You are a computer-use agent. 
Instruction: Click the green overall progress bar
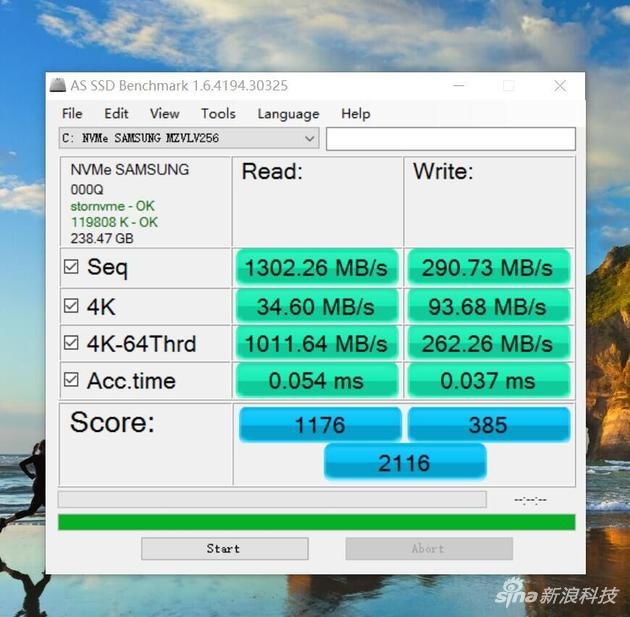pos(317,522)
